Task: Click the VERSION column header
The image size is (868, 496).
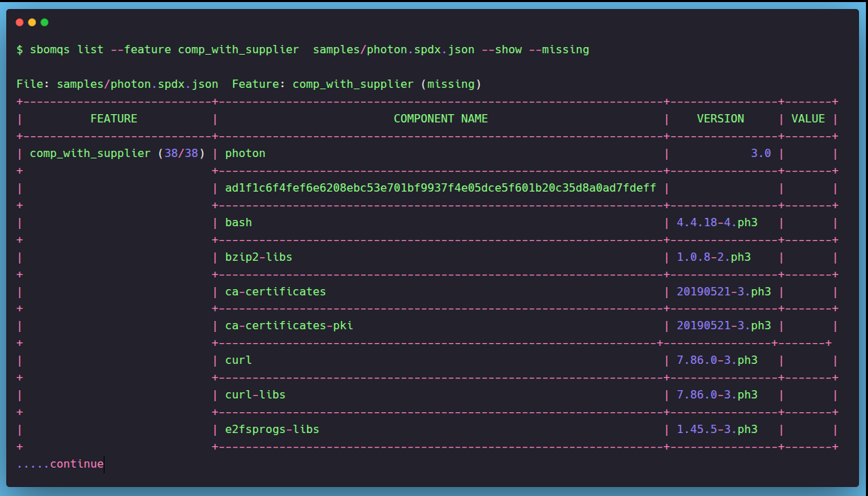Action: point(720,119)
